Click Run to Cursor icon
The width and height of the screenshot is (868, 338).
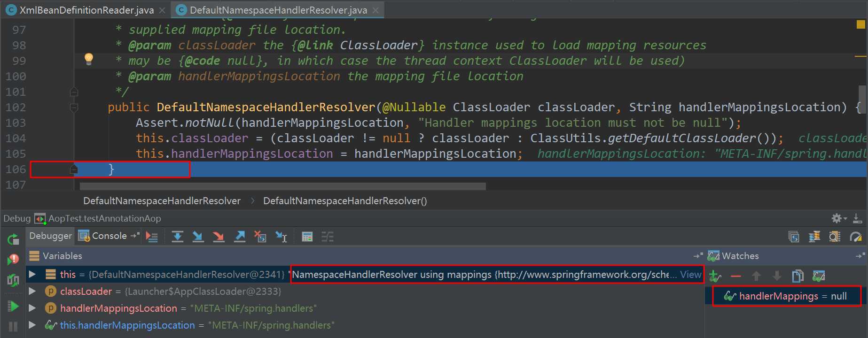281,237
